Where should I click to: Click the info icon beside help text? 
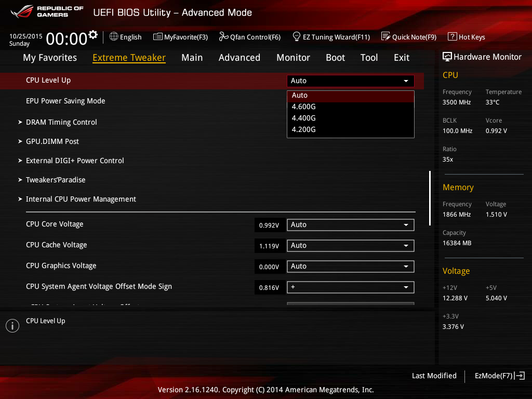pos(12,326)
